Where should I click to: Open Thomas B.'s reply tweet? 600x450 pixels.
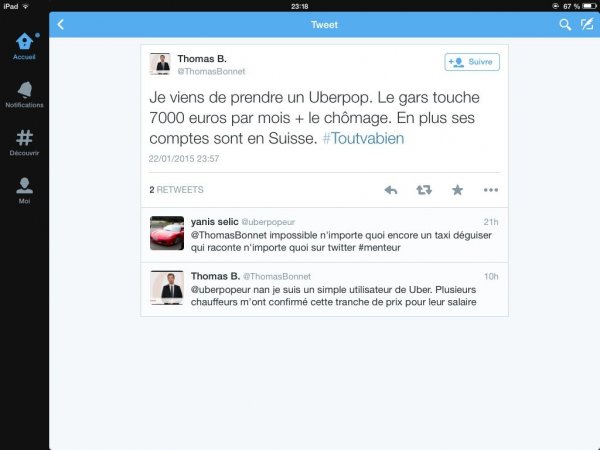point(324,289)
